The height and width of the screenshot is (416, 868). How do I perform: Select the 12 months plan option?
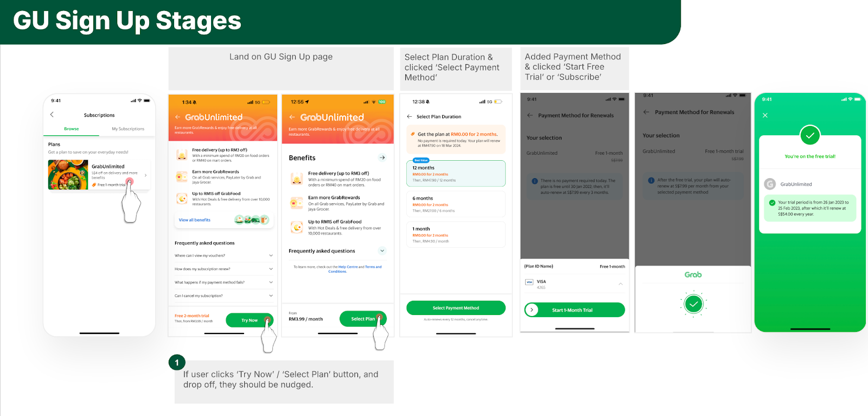pos(456,173)
